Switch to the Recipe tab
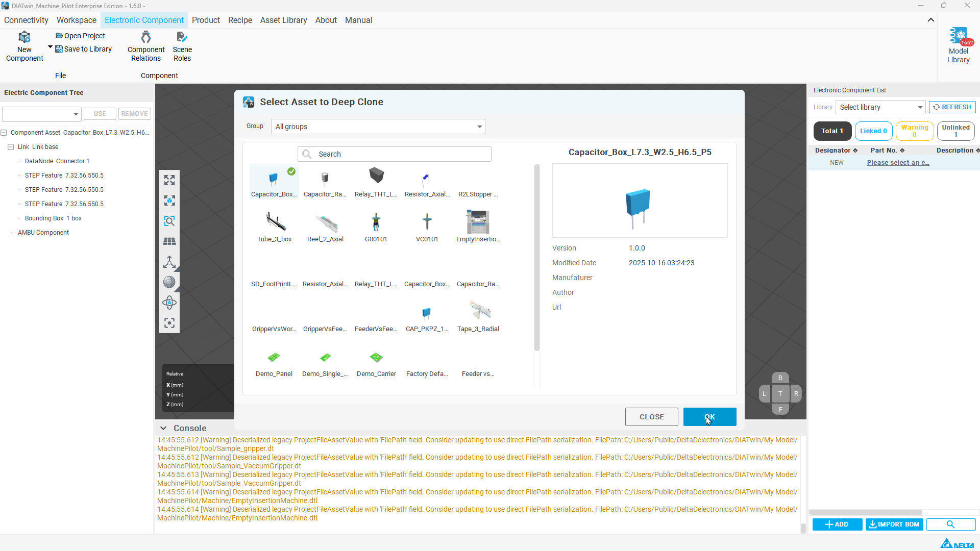 (x=240, y=20)
